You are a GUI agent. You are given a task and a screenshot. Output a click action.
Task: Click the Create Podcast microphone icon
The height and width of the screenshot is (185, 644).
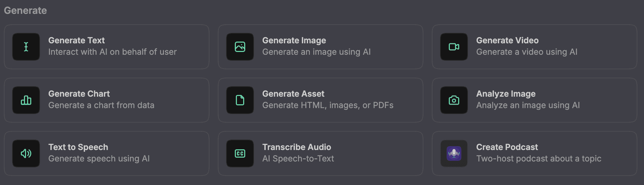[x=454, y=153]
